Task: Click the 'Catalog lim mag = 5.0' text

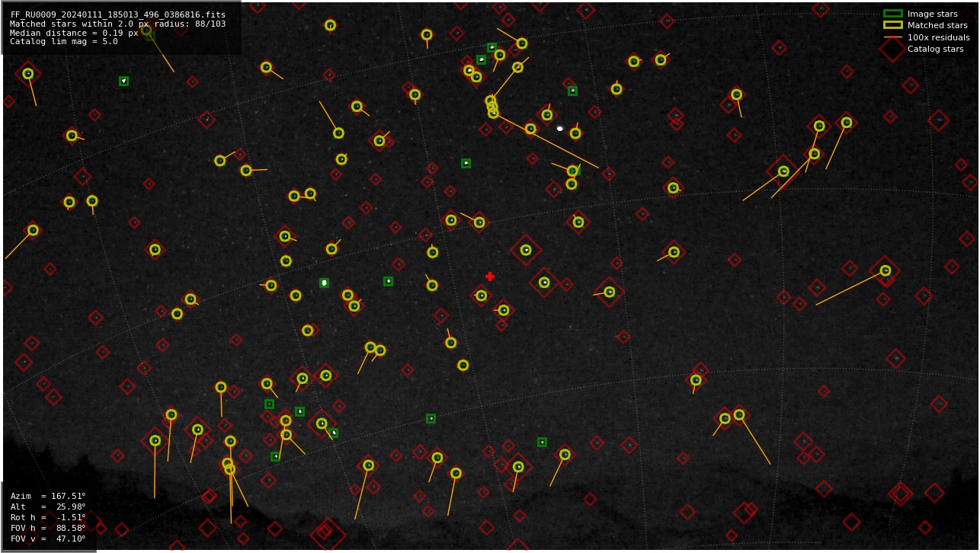Action: (x=64, y=42)
